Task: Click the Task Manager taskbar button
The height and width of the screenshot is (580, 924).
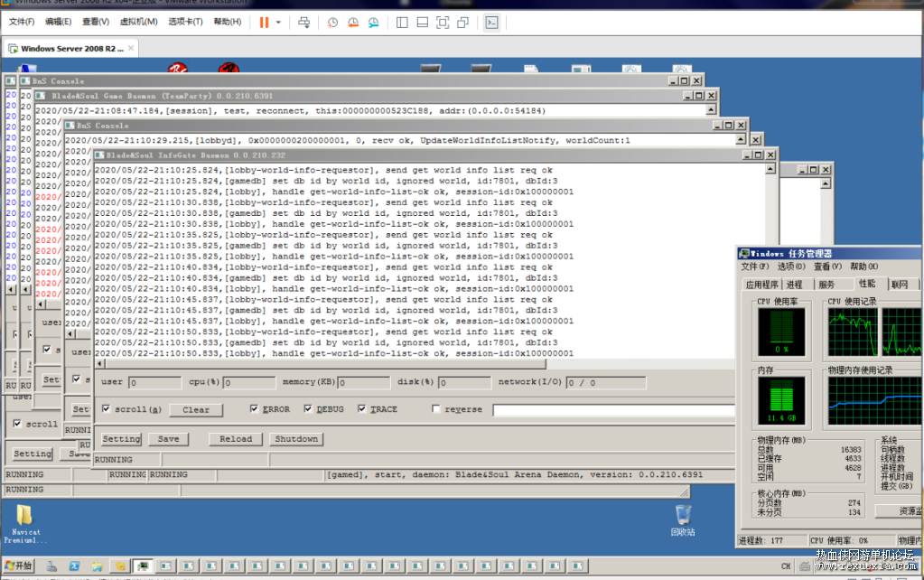Action: 142,566
